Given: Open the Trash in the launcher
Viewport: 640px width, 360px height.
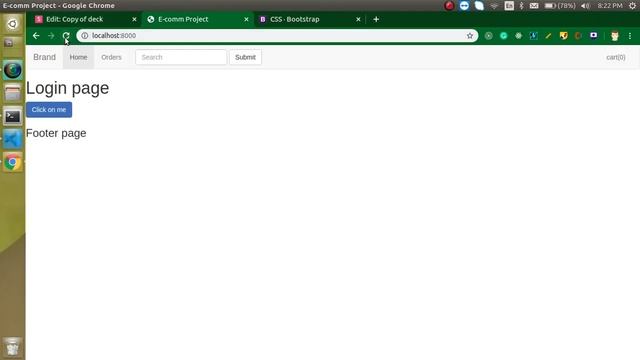Looking at the screenshot, I should [x=13, y=347].
